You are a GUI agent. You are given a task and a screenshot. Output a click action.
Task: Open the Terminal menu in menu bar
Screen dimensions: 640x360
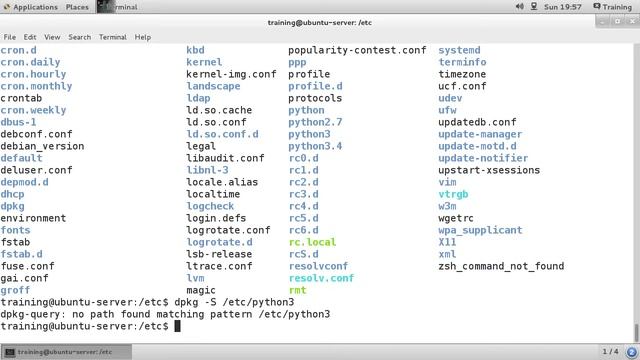tap(113, 37)
